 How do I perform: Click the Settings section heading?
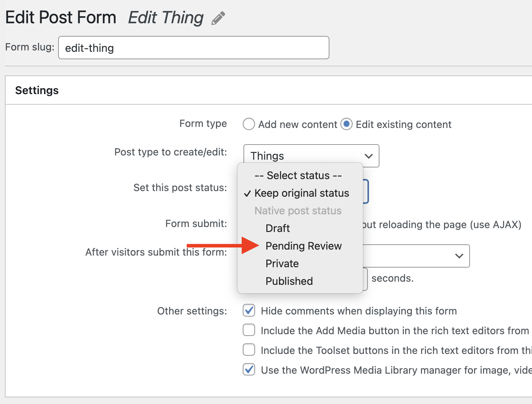point(37,90)
